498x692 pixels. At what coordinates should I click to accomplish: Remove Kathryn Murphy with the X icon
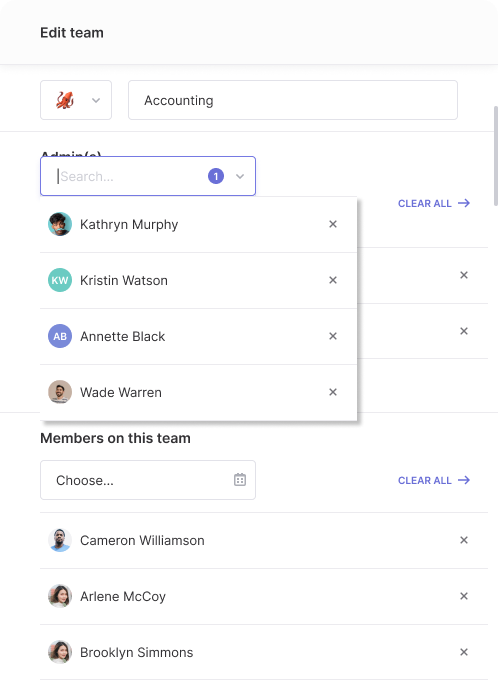pyautogui.click(x=333, y=224)
